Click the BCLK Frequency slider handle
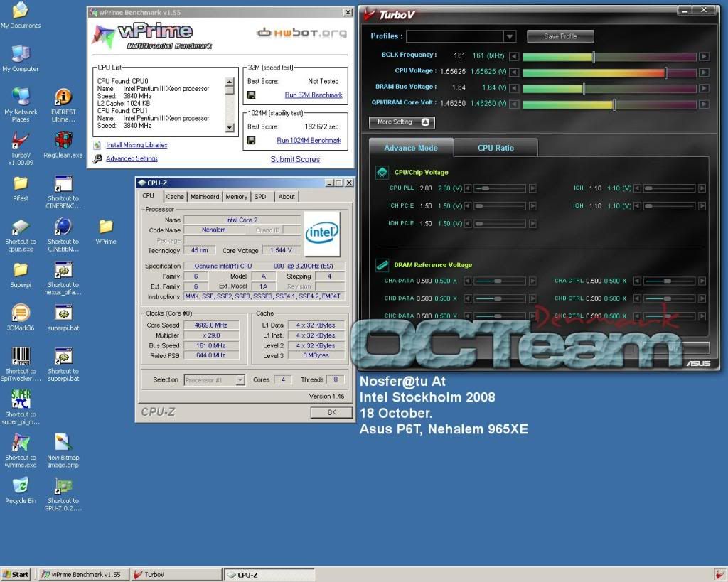This screenshot has height=582, width=728. (594, 57)
